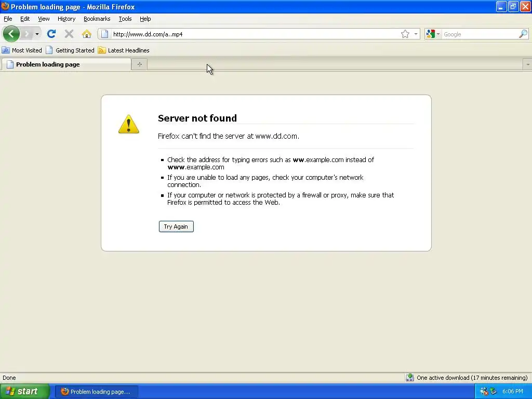The width and height of the screenshot is (532, 399).
Task: Click the URL address field
Action: (255, 34)
